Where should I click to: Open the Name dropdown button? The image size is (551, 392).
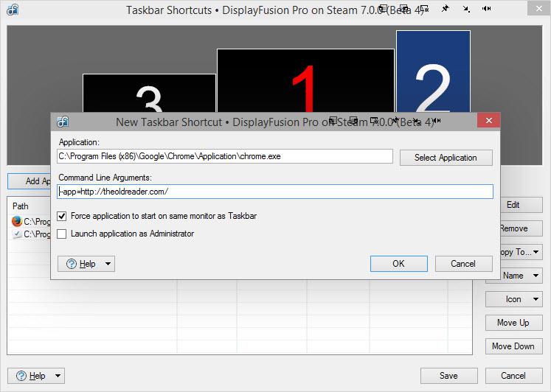(514, 276)
